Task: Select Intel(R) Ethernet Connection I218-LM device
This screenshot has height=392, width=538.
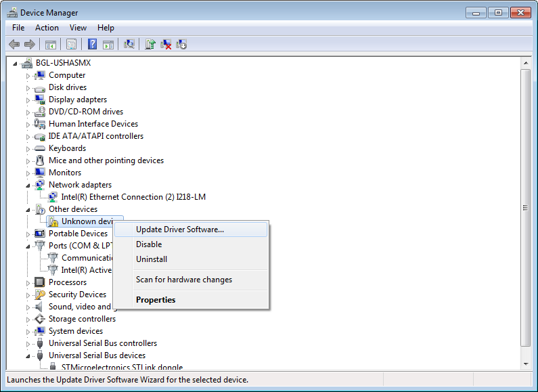Action: (x=133, y=197)
